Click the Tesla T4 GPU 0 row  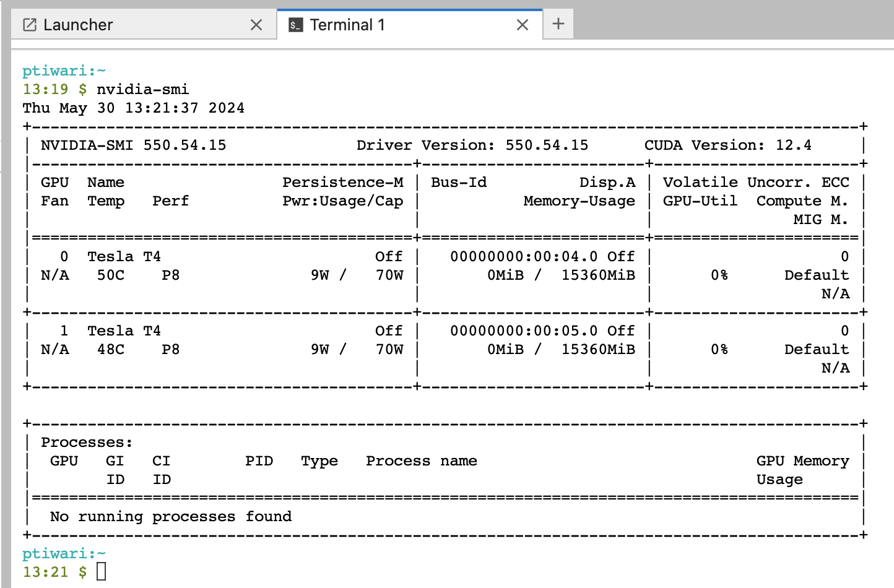[124, 256]
